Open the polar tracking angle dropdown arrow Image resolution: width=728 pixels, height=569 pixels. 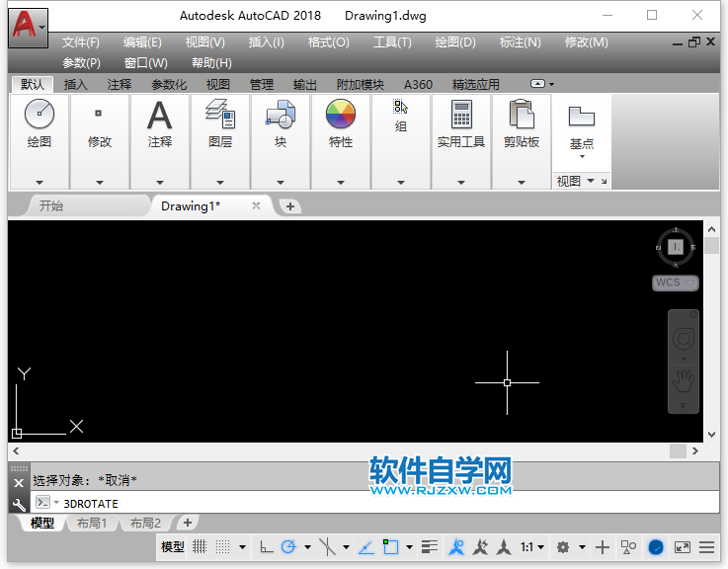click(307, 547)
